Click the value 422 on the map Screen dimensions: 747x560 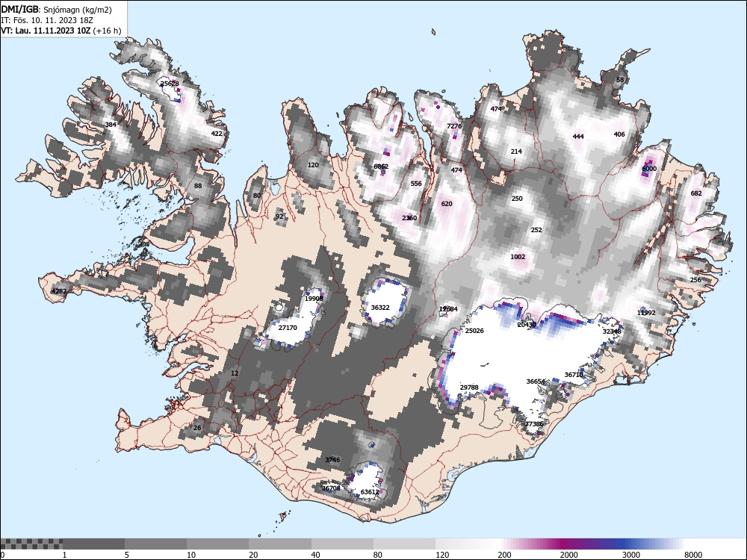click(x=217, y=134)
